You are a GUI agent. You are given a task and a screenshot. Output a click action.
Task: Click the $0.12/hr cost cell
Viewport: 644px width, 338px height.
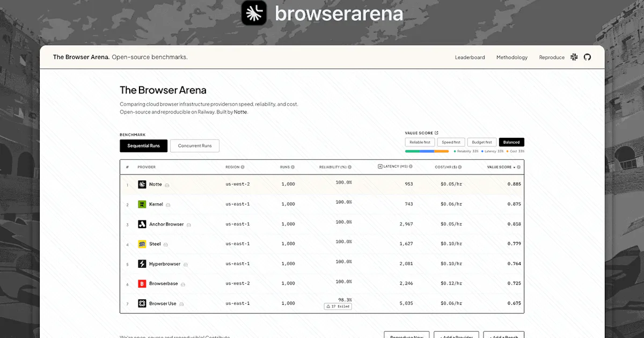tap(451, 284)
